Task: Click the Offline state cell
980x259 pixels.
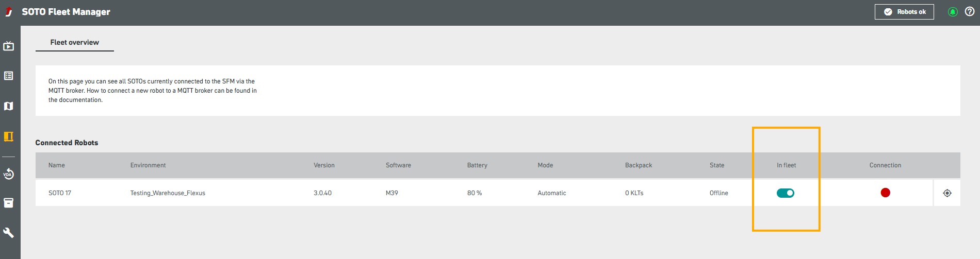Action: (719, 193)
